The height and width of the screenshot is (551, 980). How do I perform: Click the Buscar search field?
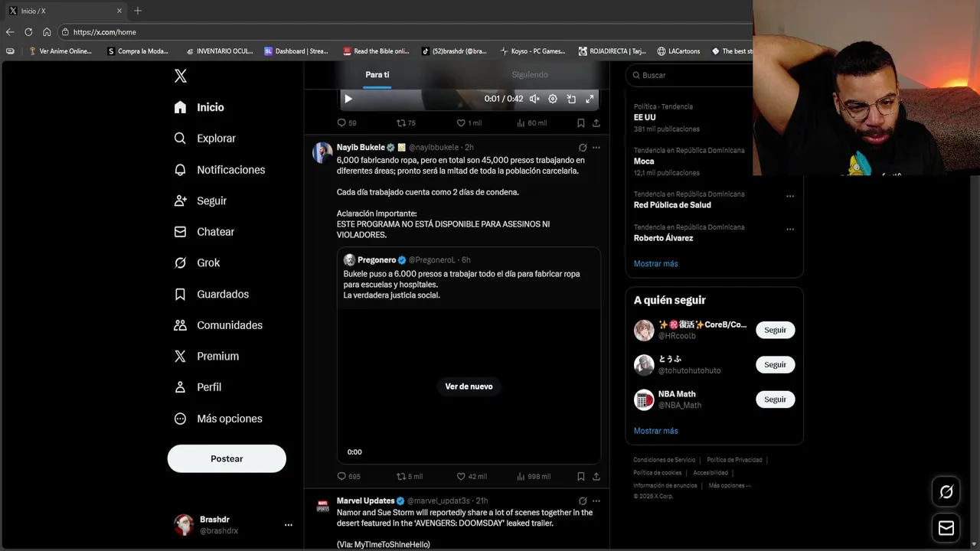tap(689, 75)
